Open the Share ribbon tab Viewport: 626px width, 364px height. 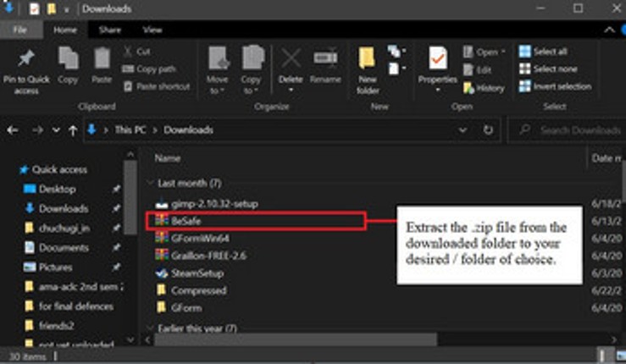pyautogui.click(x=109, y=29)
